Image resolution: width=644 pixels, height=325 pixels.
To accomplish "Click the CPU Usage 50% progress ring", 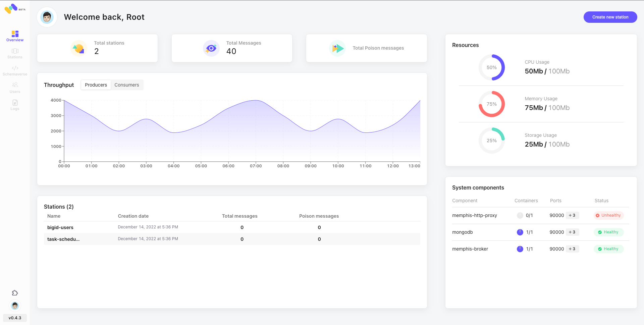I will coord(491,67).
